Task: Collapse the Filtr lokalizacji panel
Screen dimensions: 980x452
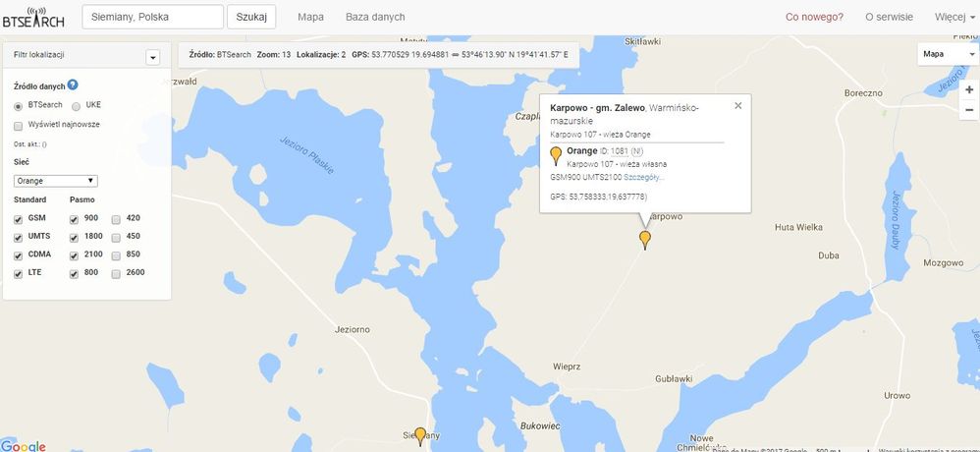Action: pos(153,58)
